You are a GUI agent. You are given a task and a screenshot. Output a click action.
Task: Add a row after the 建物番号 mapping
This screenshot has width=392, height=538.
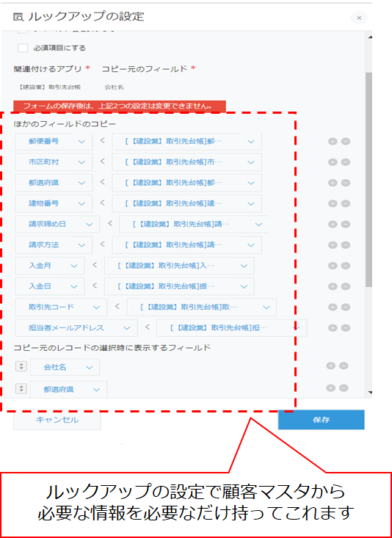pos(333,203)
